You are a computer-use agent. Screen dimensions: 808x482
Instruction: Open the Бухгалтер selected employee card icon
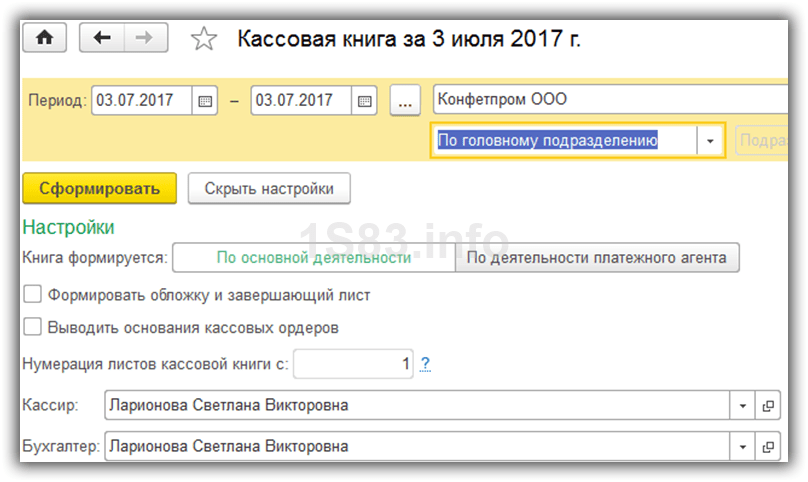(x=768, y=447)
